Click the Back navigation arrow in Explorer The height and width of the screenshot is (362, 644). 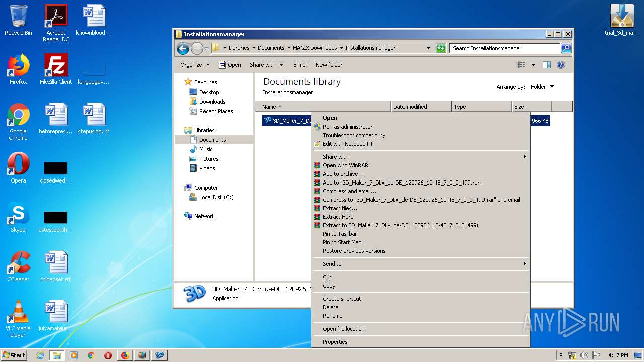(183, 48)
